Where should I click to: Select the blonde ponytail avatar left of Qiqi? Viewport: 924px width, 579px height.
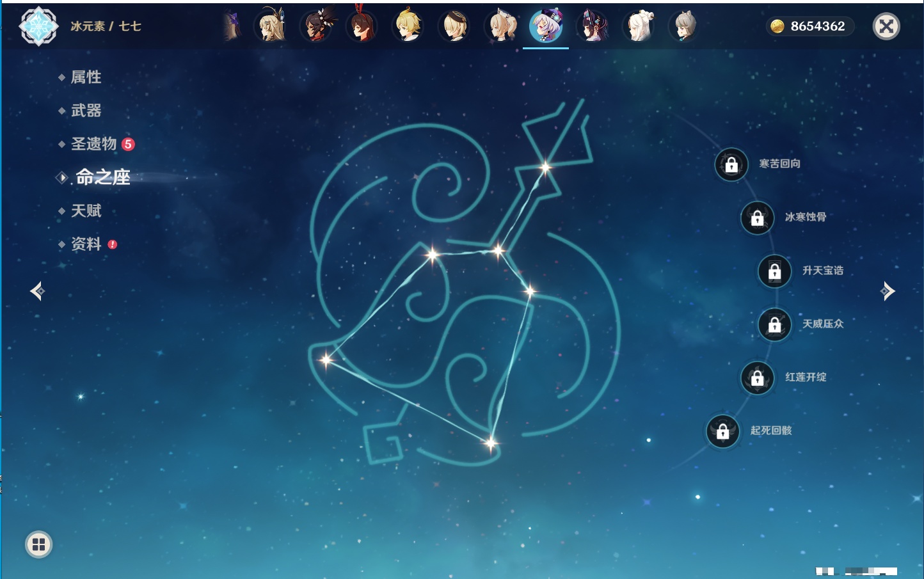point(500,26)
